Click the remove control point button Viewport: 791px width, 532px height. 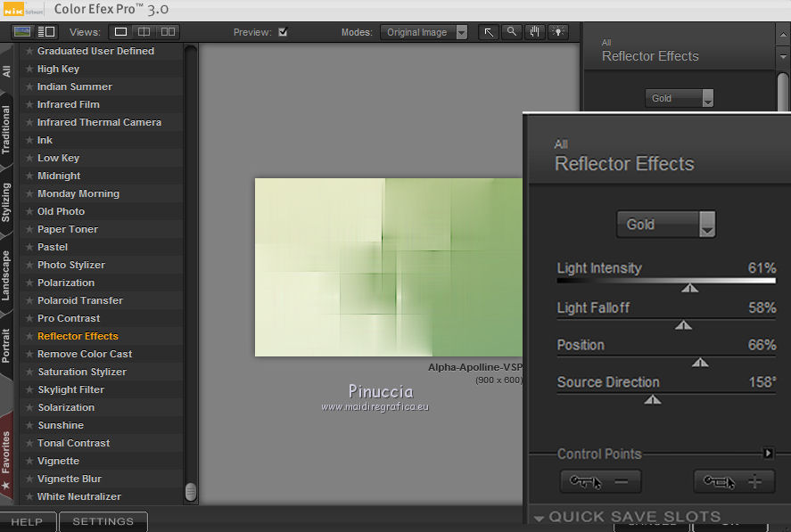600,481
